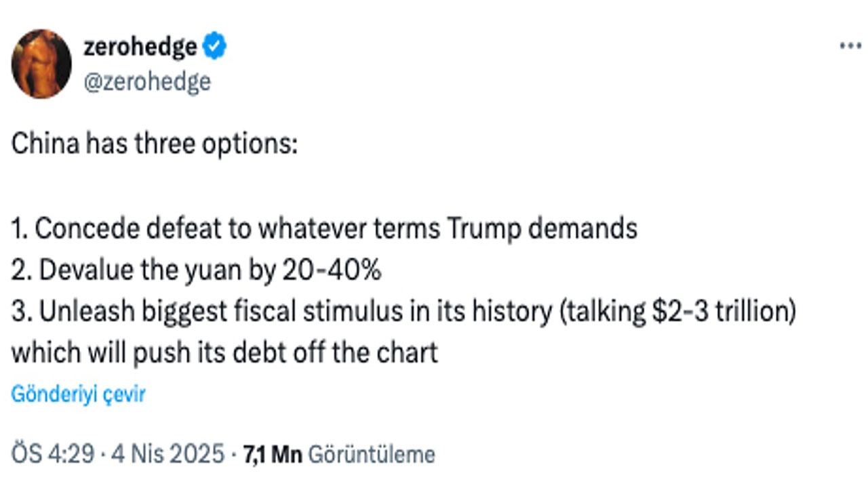This screenshot has width=868, height=488.
Task: Click the zerohedge display name
Action: [x=140, y=47]
